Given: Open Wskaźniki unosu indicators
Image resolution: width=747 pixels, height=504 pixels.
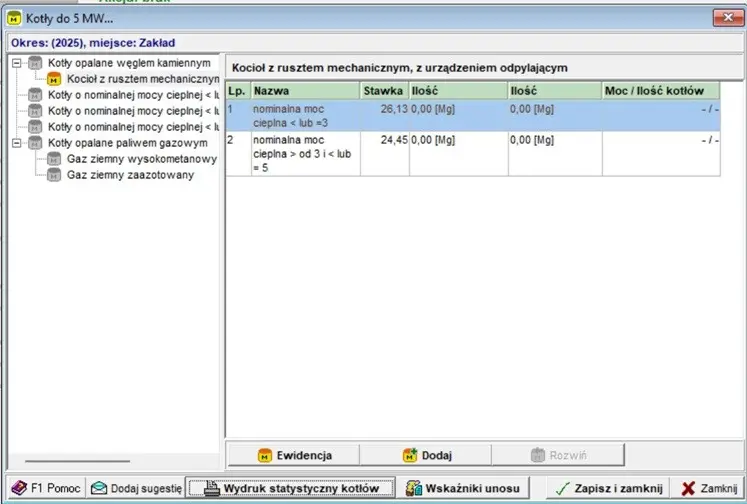Looking at the screenshot, I should pyautogui.click(x=464, y=489).
